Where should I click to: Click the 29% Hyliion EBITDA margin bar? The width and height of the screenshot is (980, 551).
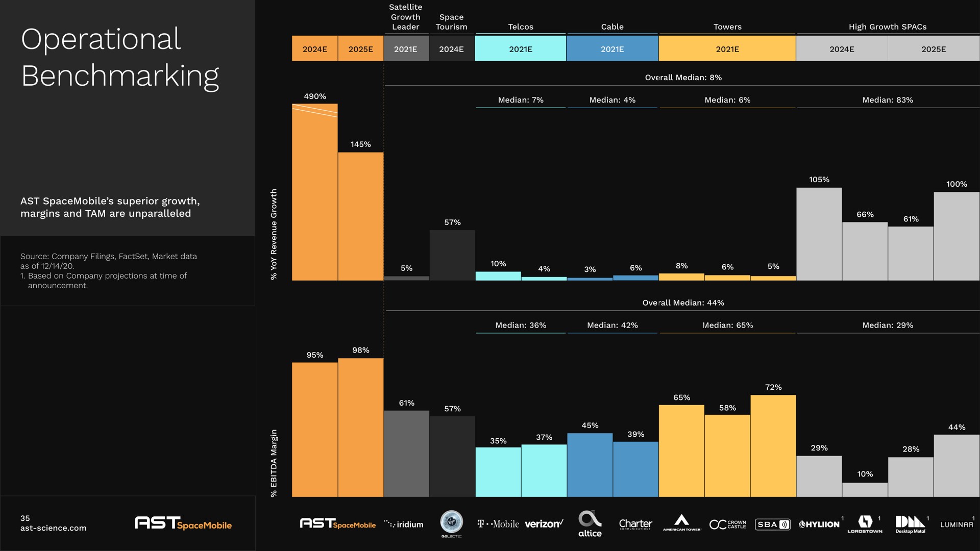(x=819, y=477)
